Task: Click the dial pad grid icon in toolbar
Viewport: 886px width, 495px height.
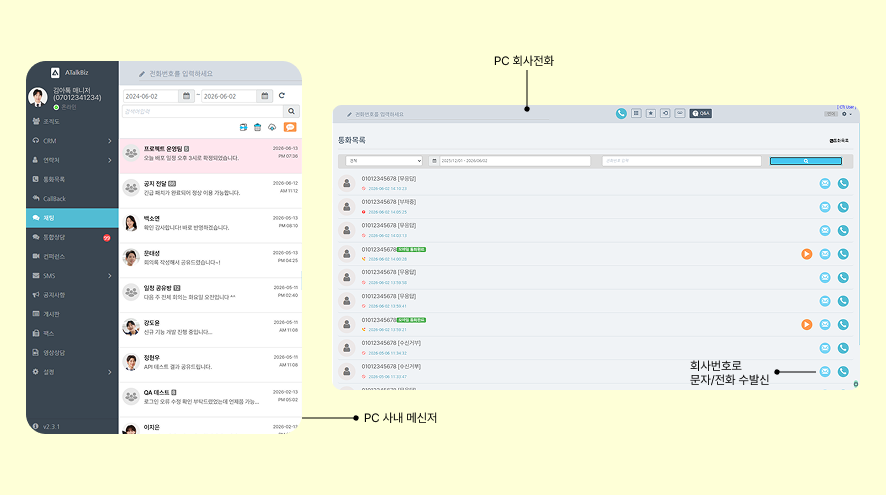Action: [x=636, y=114]
